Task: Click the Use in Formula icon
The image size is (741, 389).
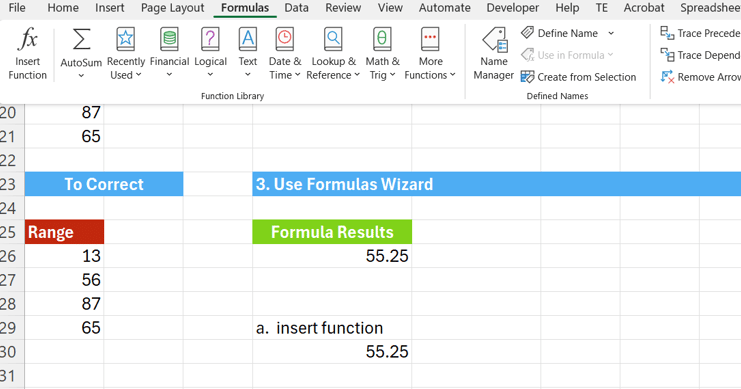Action: point(527,55)
